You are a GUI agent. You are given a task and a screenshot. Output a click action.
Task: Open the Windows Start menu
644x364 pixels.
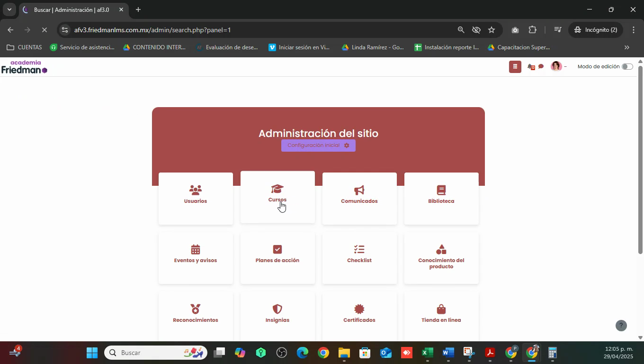coord(92,353)
